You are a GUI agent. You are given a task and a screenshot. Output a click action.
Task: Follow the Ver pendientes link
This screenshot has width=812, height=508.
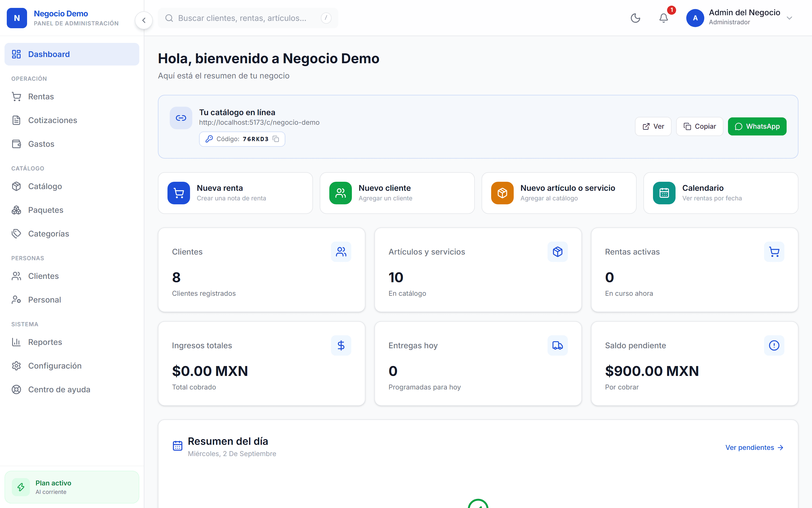point(754,448)
